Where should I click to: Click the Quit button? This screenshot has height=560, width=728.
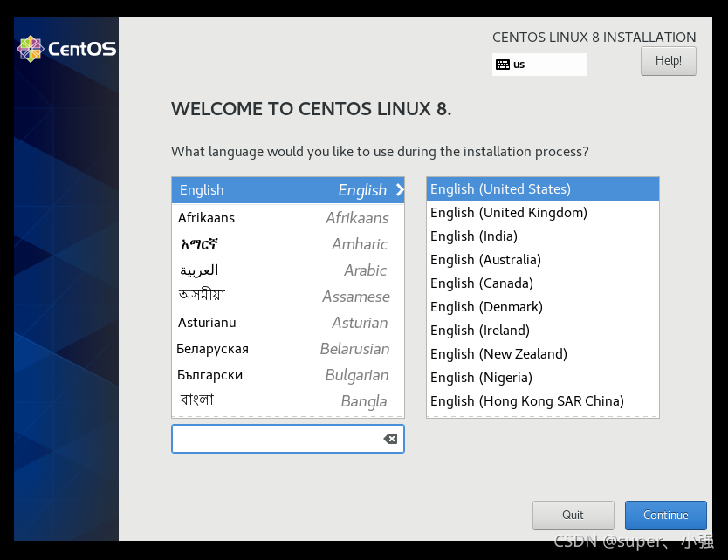click(x=573, y=515)
